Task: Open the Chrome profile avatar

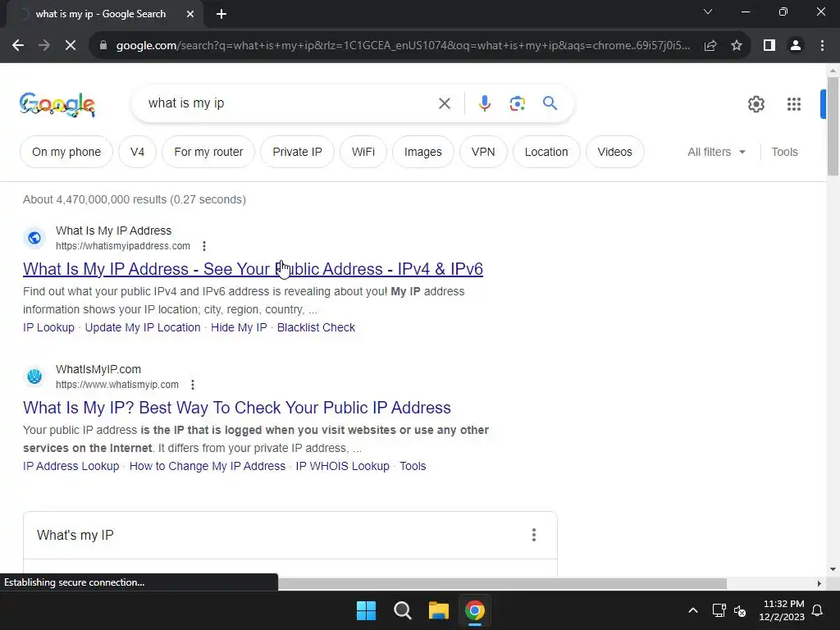Action: click(x=796, y=46)
